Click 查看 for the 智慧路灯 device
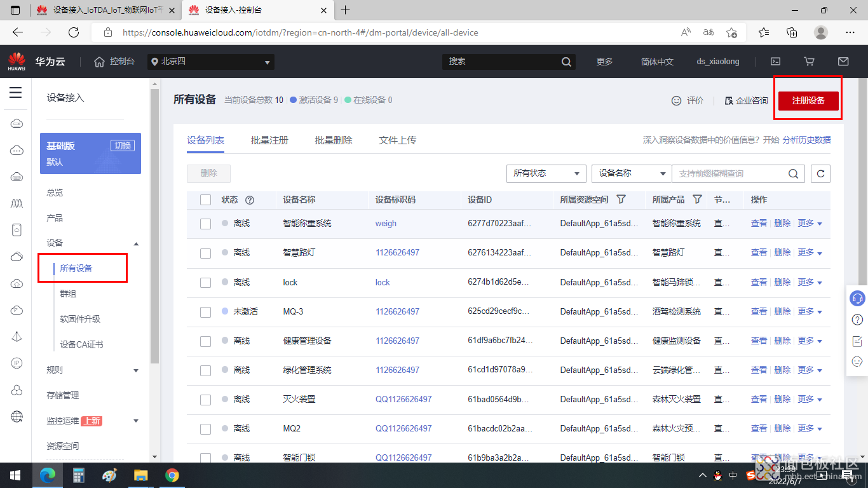The image size is (868, 488). (x=759, y=253)
